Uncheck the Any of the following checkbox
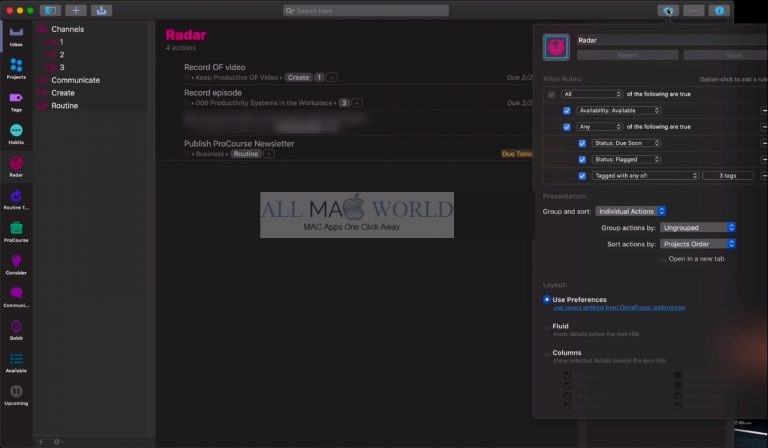The image size is (768, 448). point(567,127)
